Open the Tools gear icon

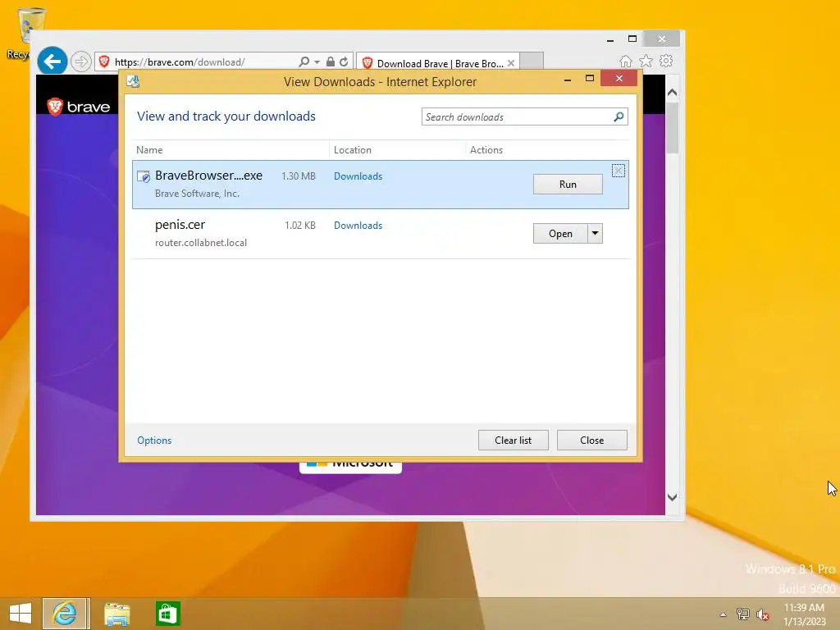coord(666,61)
